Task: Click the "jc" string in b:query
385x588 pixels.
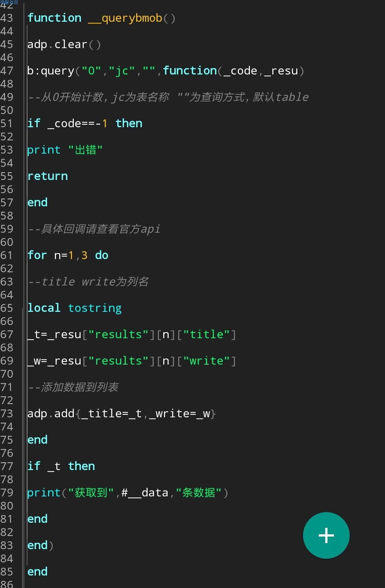Action: click(x=122, y=71)
